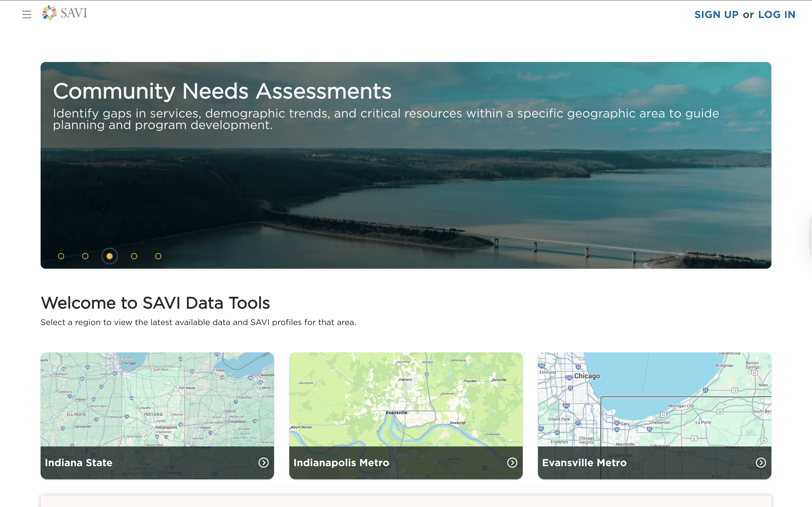Viewport: 812px width, 507px height.
Task: Click the Indianapolis Metro arrow icon
Action: click(512, 462)
